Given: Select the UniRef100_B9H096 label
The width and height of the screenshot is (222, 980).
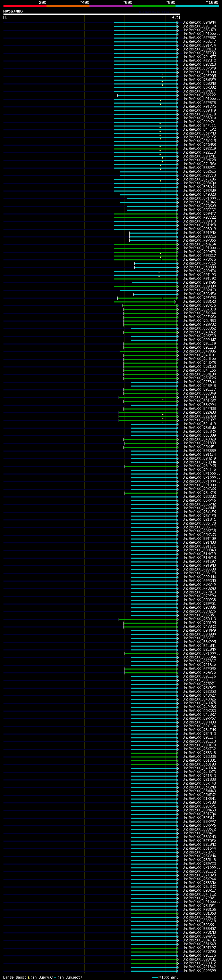Looking at the screenshot, I should pos(199,282).
